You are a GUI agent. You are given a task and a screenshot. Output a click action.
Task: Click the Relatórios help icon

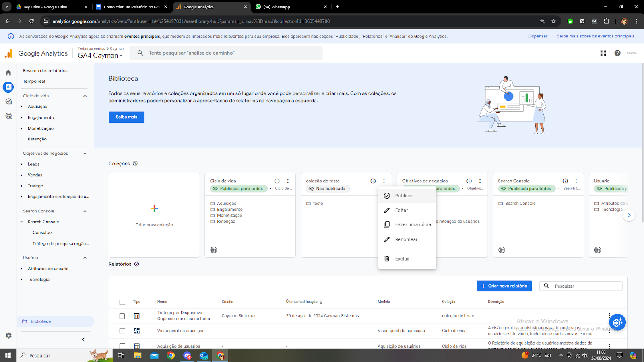tap(136, 264)
